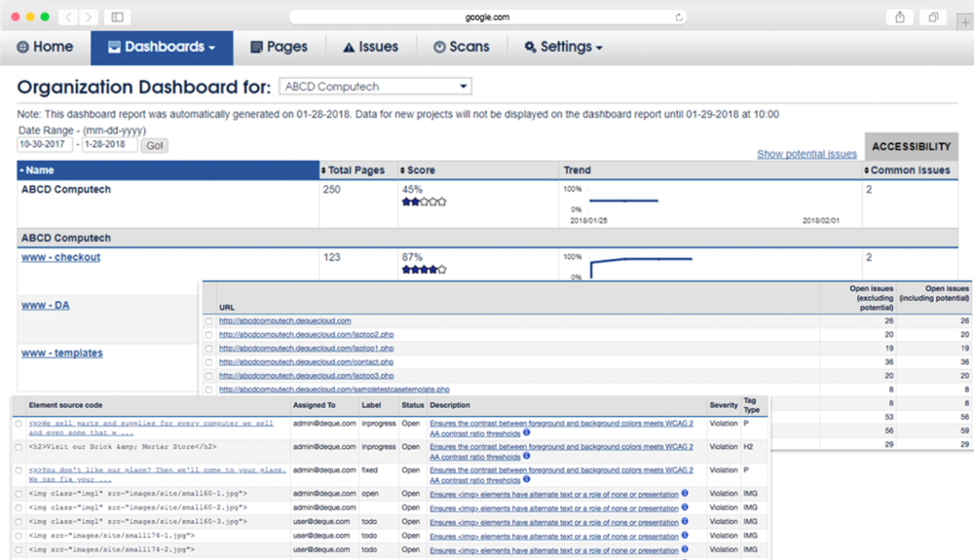
Task: Check the laptop2.php URL checkbox
Action: [208, 335]
